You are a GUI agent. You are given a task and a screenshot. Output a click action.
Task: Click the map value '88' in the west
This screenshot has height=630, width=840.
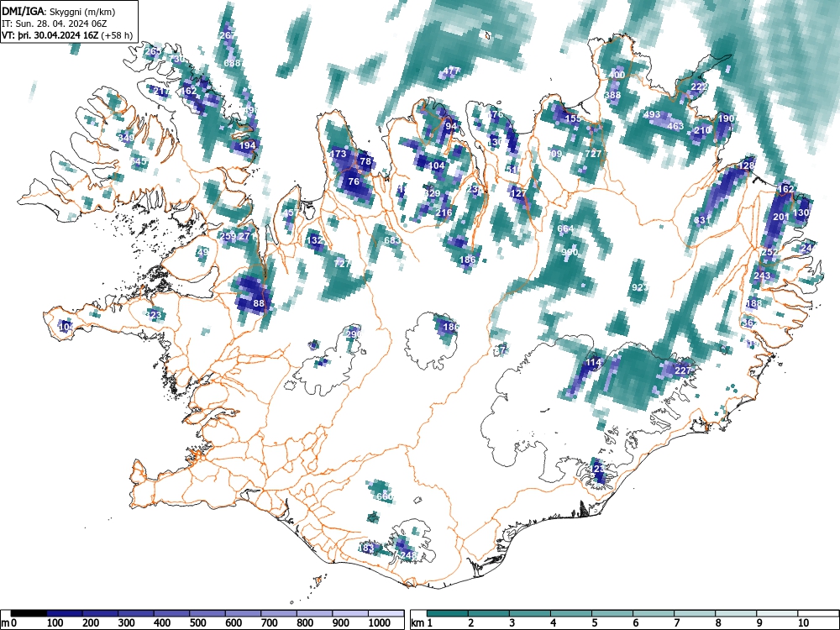pos(259,302)
